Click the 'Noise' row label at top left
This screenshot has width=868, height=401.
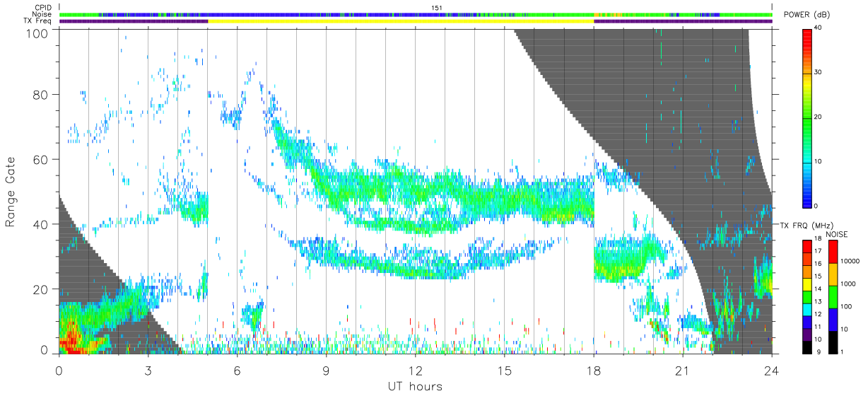coord(42,15)
